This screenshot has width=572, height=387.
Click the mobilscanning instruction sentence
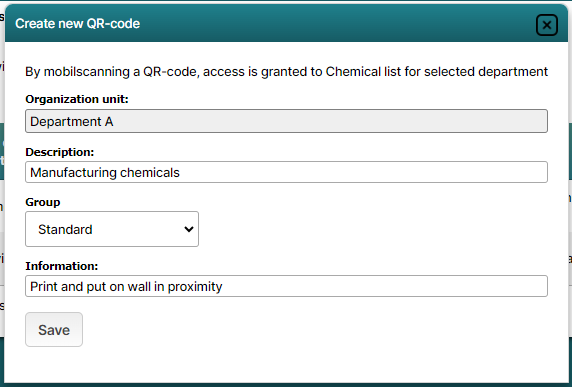(x=286, y=72)
